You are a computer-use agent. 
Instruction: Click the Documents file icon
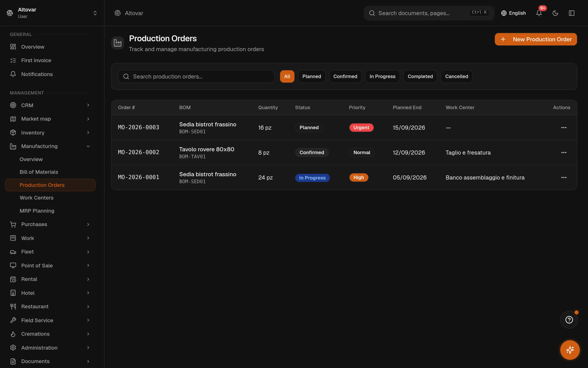pyautogui.click(x=13, y=361)
